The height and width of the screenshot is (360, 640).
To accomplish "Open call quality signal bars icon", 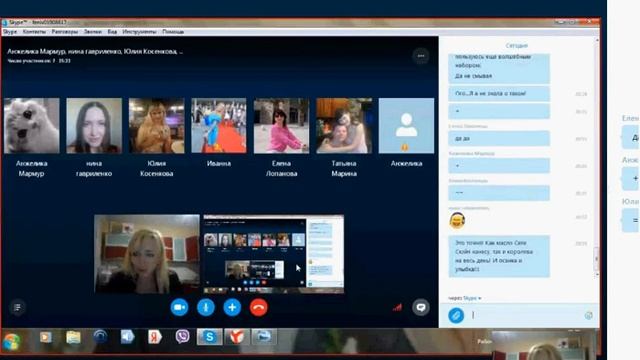I will click(397, 307).
